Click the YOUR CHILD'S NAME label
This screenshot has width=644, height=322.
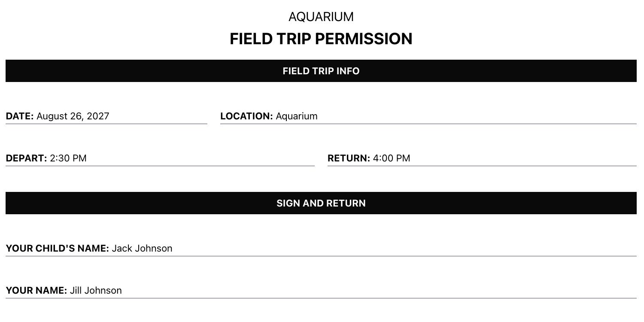57,249
